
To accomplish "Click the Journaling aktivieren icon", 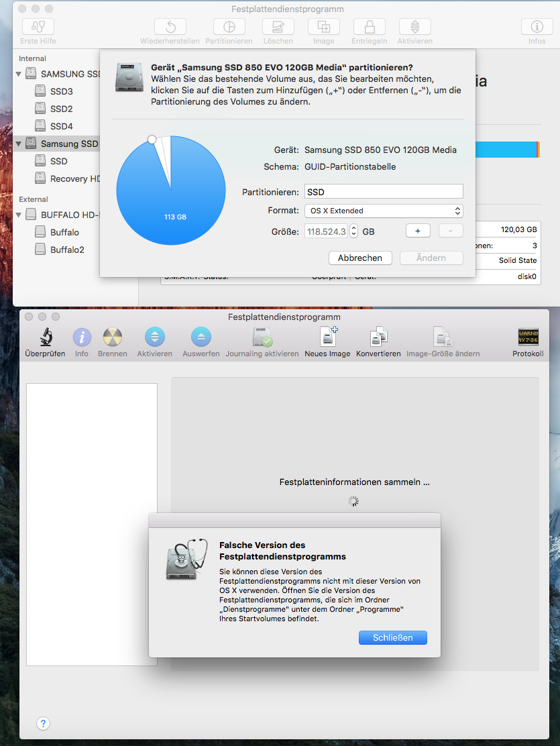I will click(x=262, y=337).
